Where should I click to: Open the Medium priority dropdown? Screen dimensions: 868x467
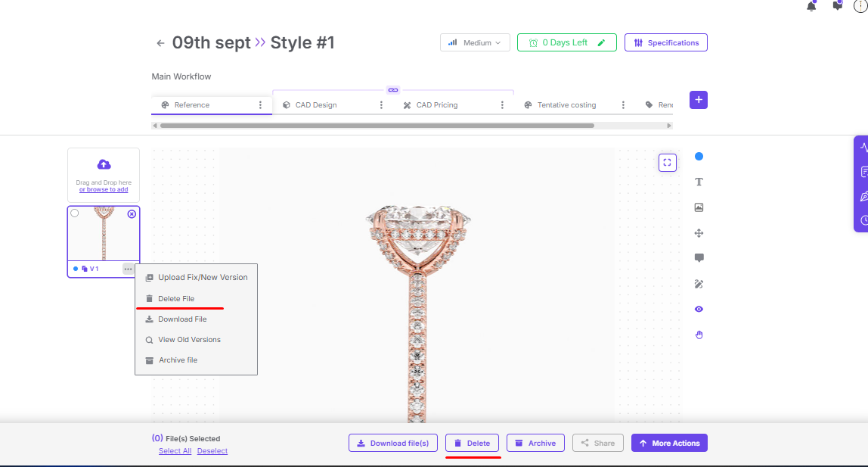coord(475,43)
